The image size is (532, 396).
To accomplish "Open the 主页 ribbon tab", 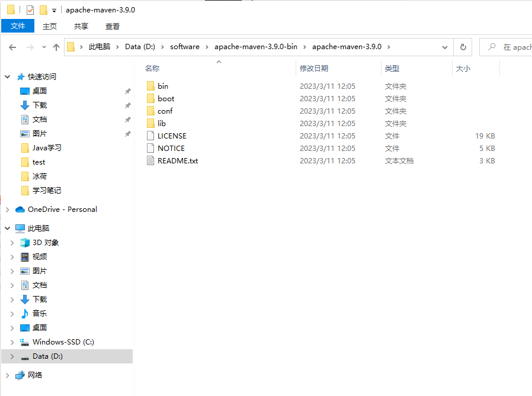I will point(50,27).
